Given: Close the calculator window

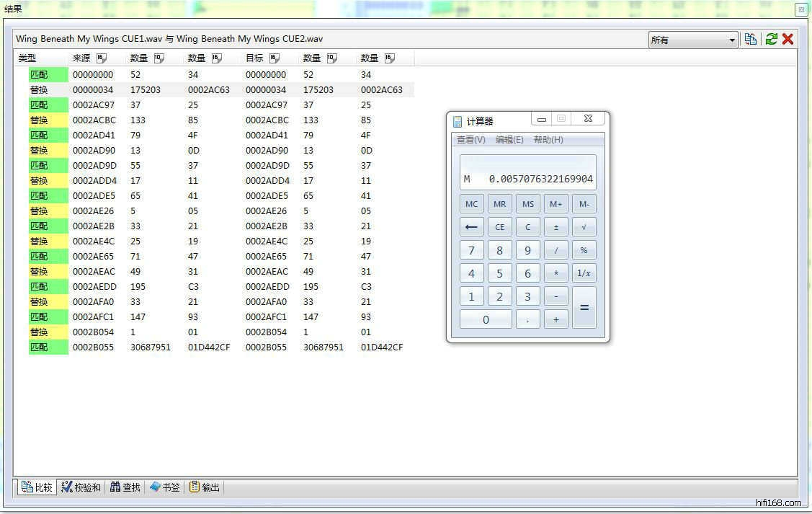Looking at the screenshot, I should click(588, 119).
